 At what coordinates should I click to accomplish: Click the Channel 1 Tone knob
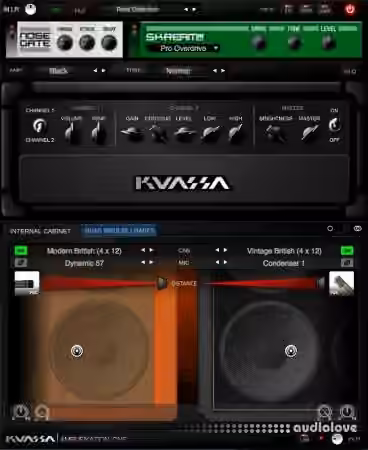click(98, 133)
